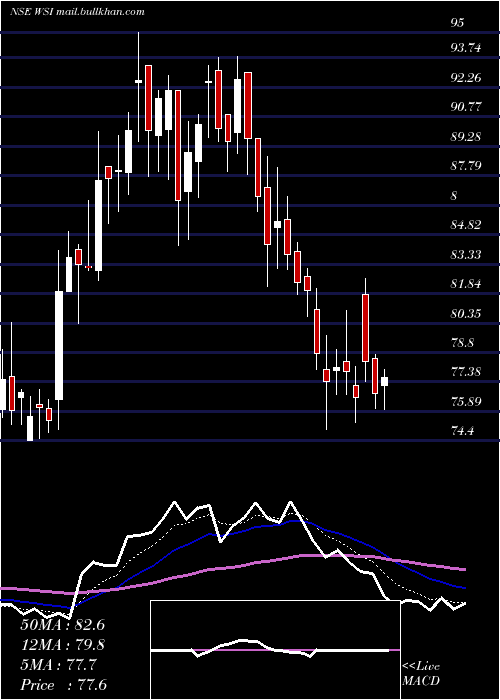Select the 78.8 price axis label
The image size is (500, 700).
pos(462,343)
